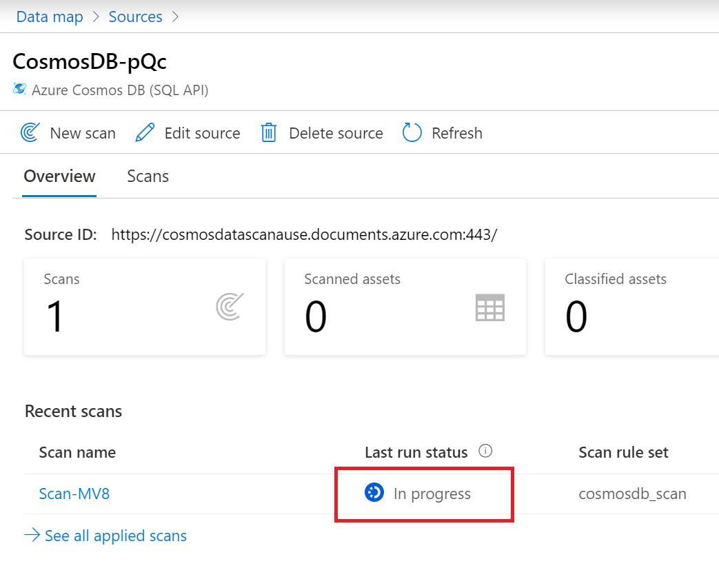Go to Data map breadcrumb link
Screen dimensions: 719x588
(50, 17)
